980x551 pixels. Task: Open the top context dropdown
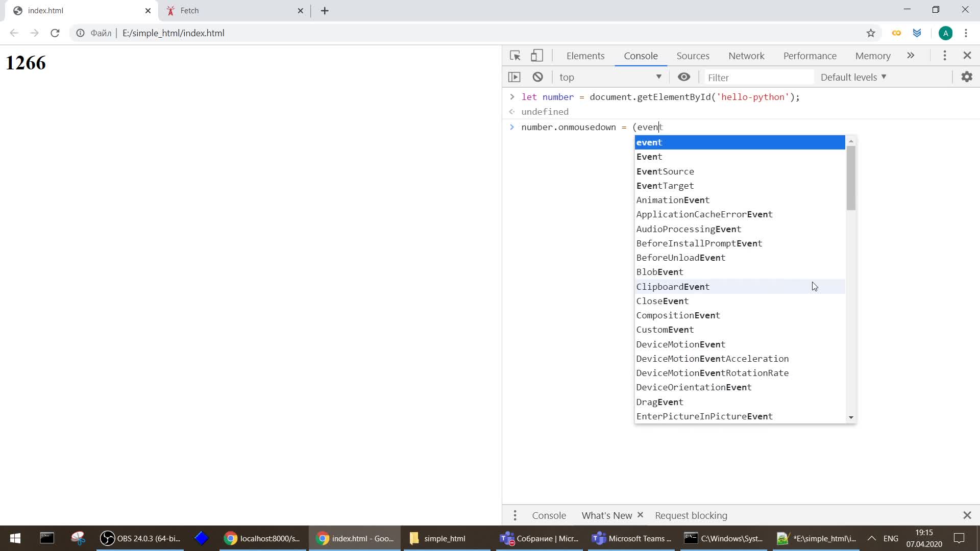tap(610, 77)
